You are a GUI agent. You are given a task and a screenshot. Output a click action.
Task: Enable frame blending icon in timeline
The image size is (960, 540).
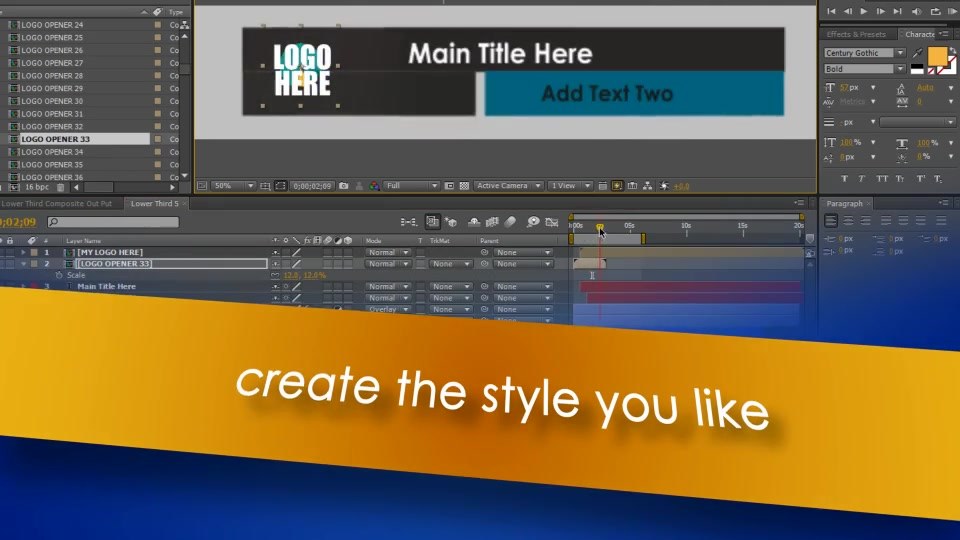492,222
